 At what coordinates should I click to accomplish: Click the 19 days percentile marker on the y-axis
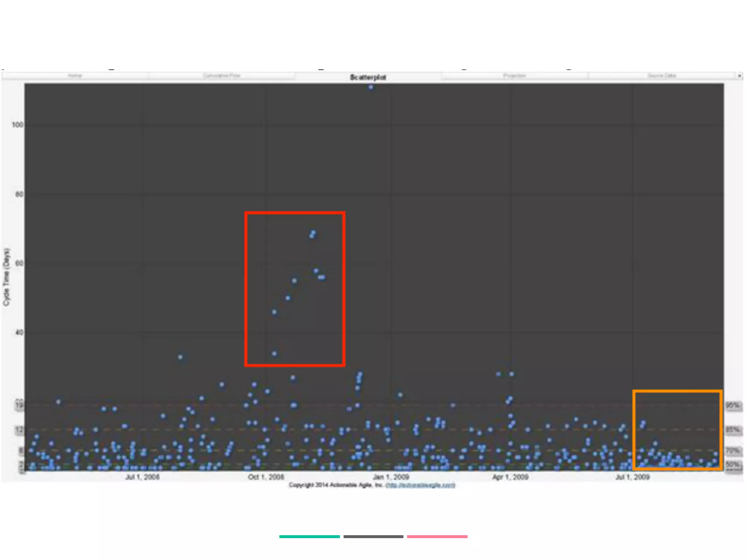pos(19,405)
